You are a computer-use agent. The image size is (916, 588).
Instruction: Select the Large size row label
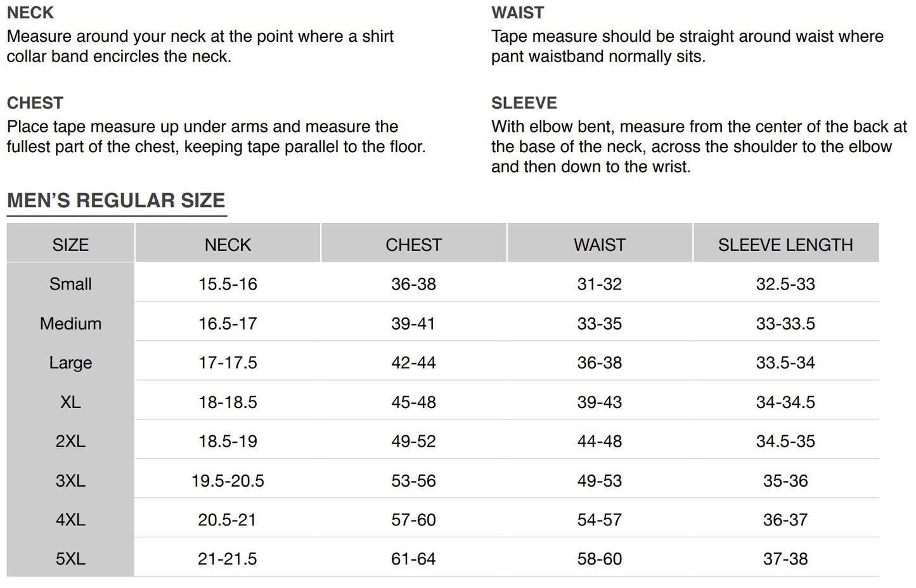click(70, 362)
